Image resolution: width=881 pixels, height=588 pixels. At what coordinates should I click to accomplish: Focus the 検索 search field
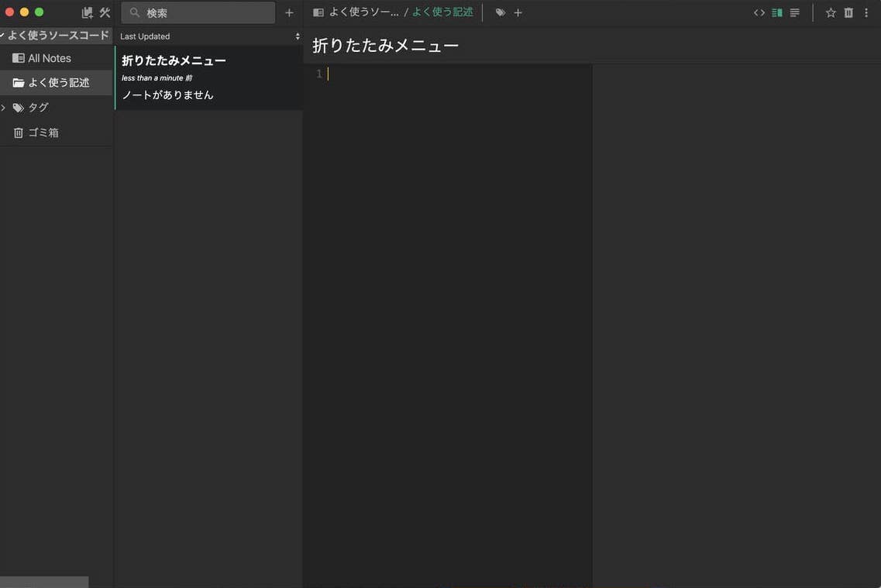tap(198, 12)
